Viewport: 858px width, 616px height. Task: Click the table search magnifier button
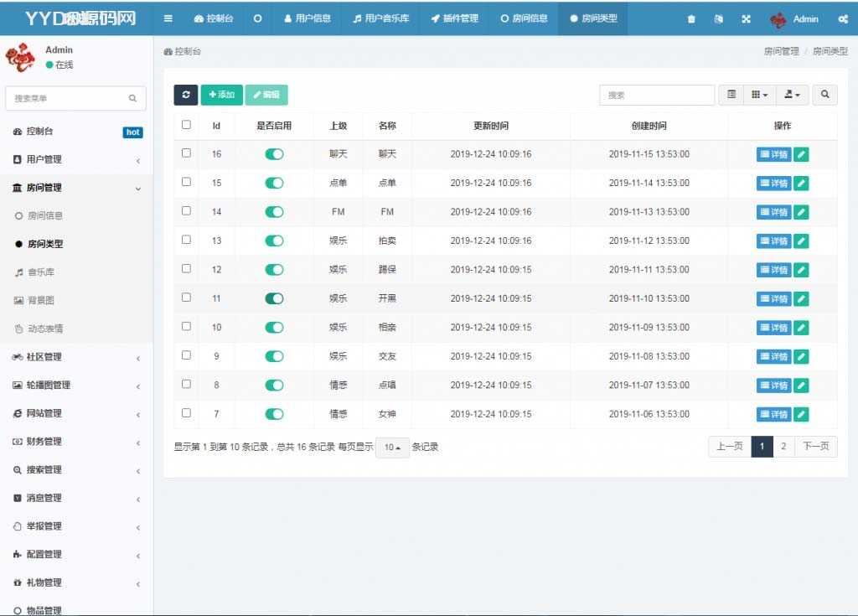tap(824, 96)
